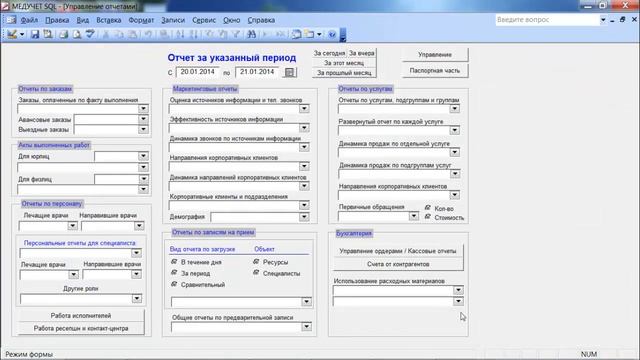
Task: Click the 'За сегодня' button
Action: 329,53
